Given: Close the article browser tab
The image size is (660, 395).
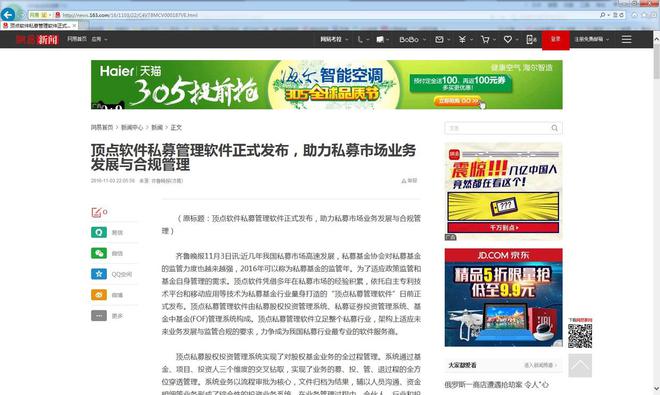Looking at the screenshot, I should (75, 26).
